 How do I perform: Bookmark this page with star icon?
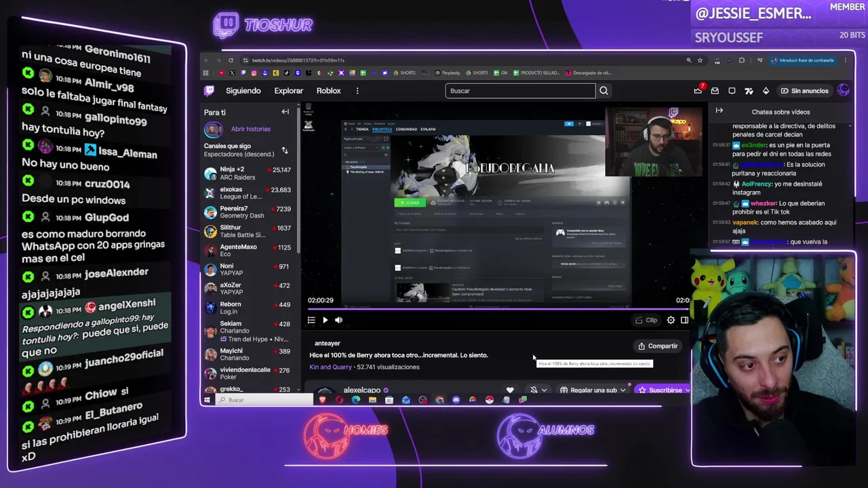[700, 60]
